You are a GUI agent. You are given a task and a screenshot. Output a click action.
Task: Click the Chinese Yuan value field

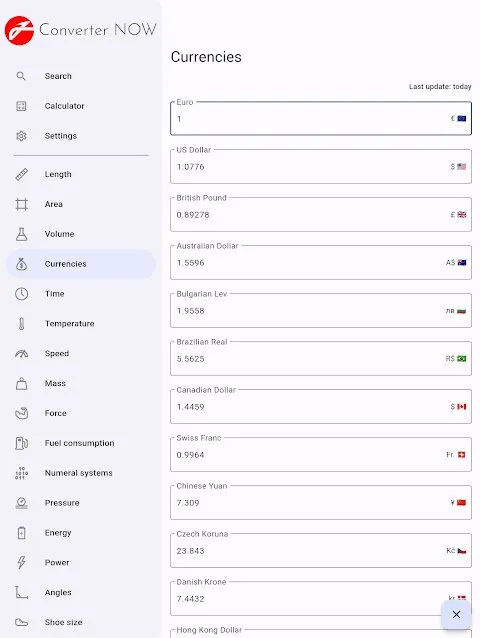coord(321,503)
